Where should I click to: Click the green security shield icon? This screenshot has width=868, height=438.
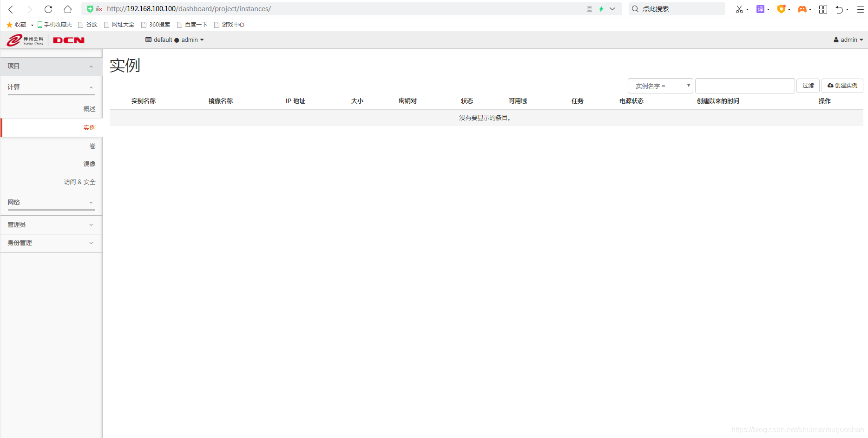coord(90,9)
